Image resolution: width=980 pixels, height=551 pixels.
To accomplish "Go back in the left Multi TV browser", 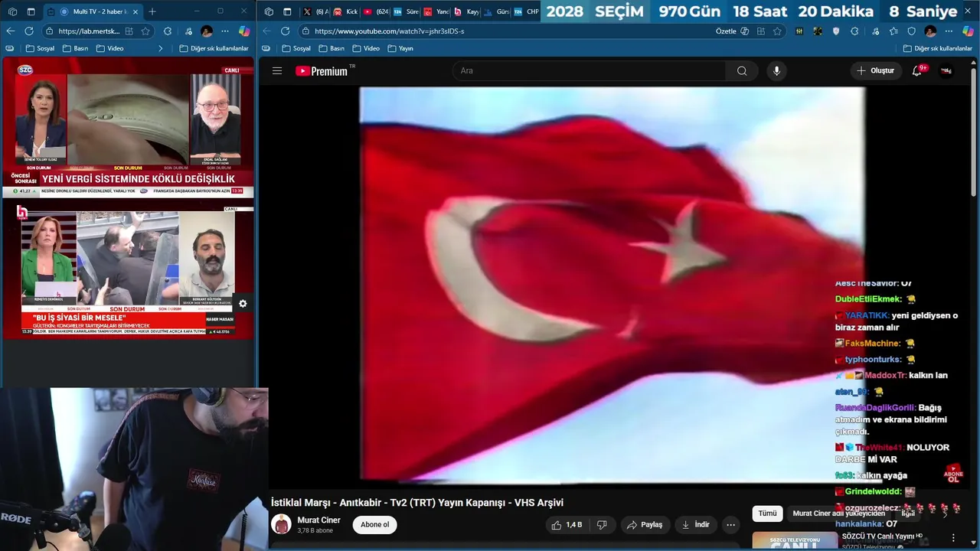I will [x=10, y=31].
